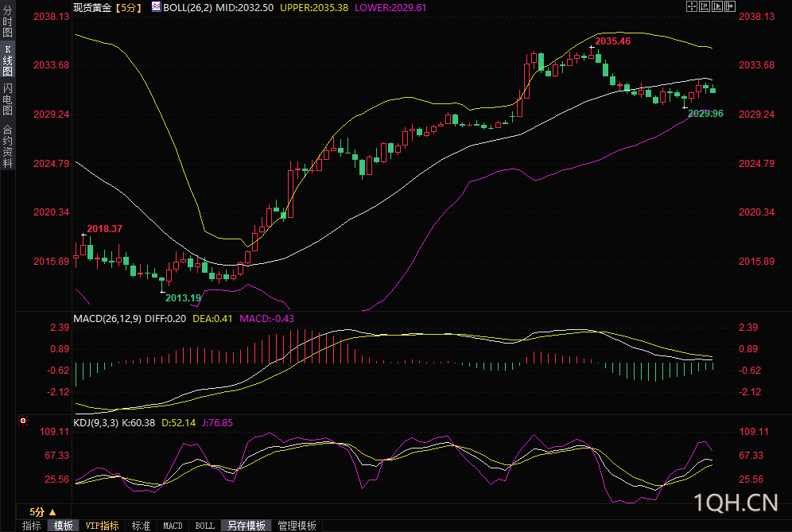Click the D:52.14 value

point(178,423)
